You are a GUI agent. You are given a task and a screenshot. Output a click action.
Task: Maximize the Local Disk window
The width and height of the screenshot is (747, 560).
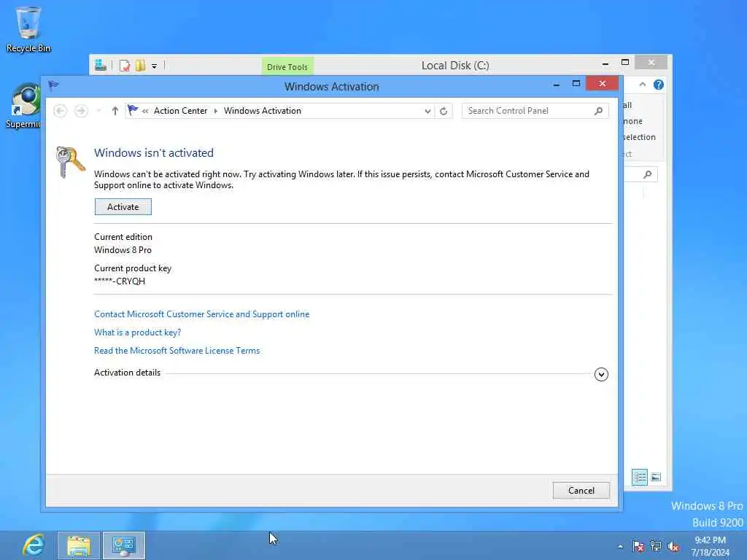(x=625, y=63)
